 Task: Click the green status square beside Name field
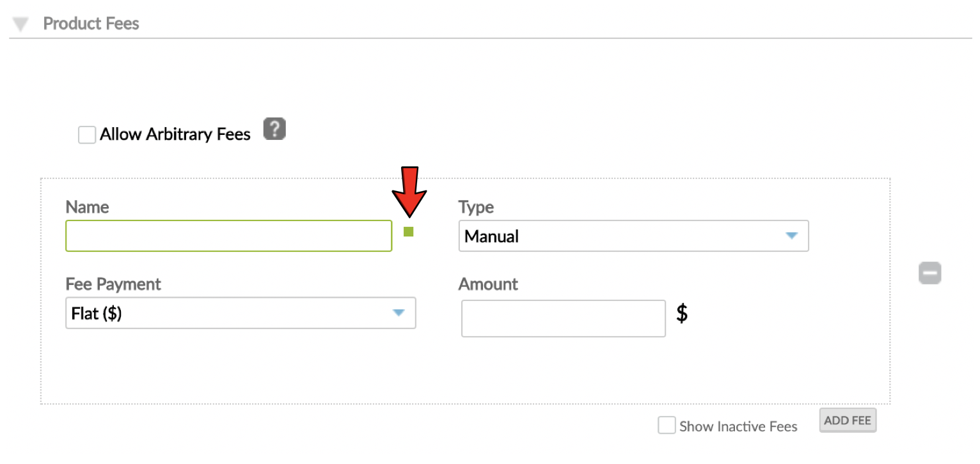[409, 233]
